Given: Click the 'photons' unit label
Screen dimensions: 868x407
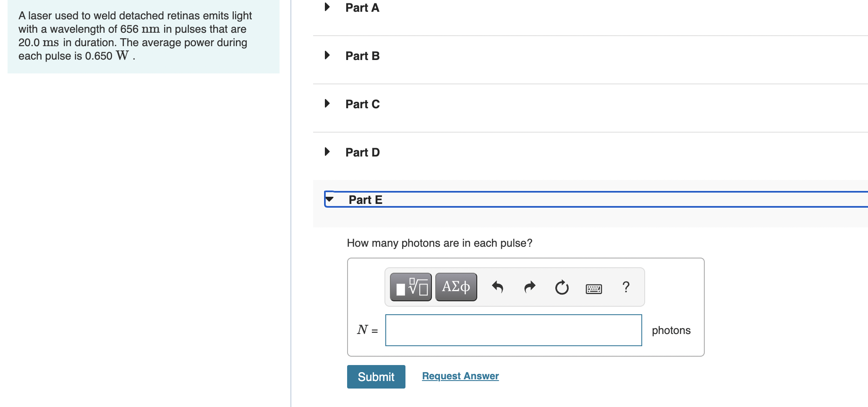Looking at the screenshot, I should click(671, 331).
